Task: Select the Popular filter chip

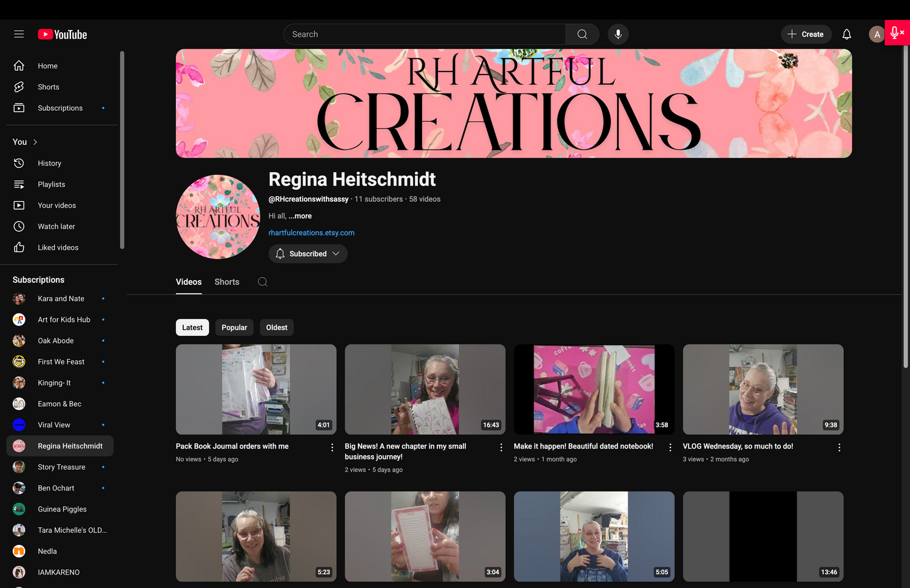Action: coord(234,327)
